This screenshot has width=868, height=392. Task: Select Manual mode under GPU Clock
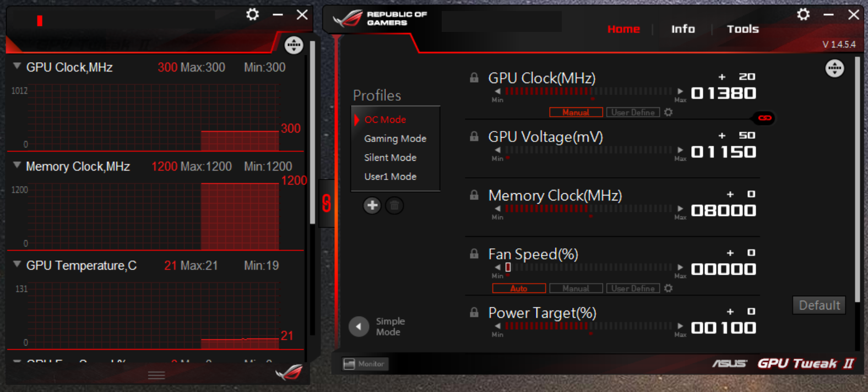pos(576,112)
